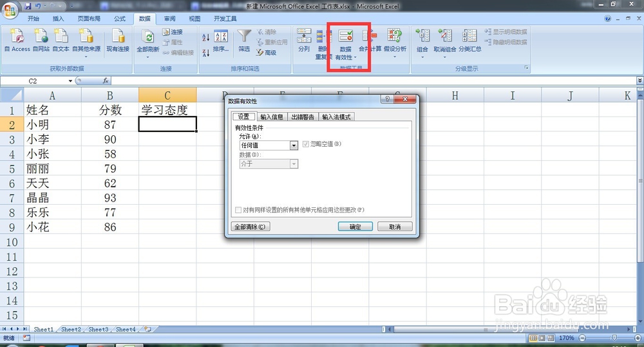Click Ungroup (取消组合) icon
The image size is (644, 347).
click(x=445, y=35)
